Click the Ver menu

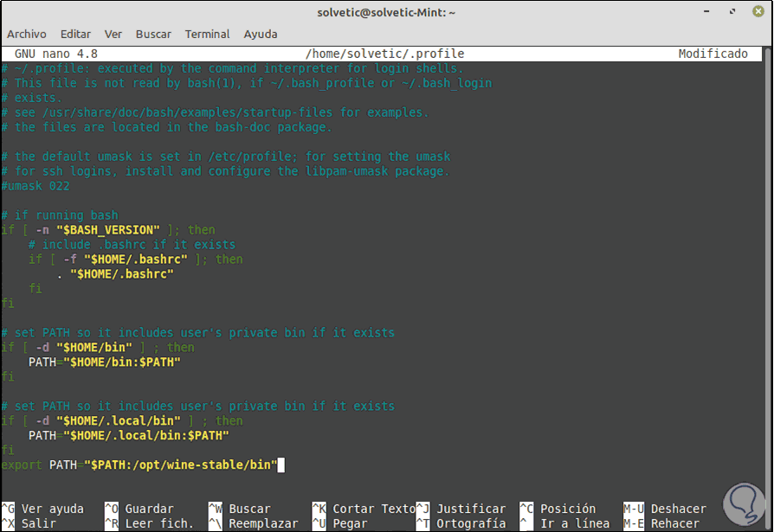pos(113,34)
